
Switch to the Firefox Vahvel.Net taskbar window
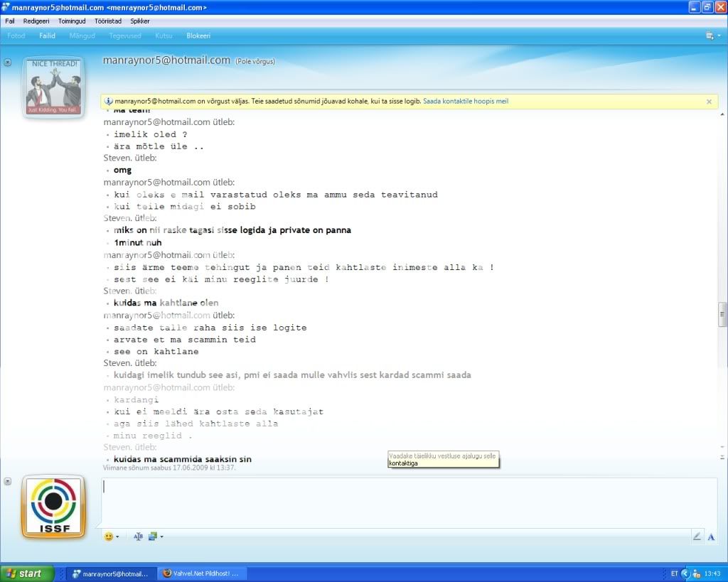point(200,573)
